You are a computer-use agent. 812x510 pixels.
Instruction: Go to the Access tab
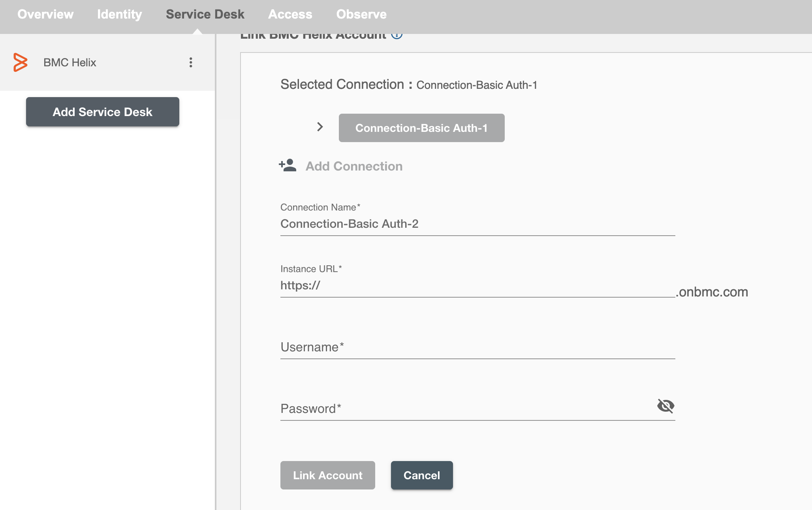tap(290, 14)
